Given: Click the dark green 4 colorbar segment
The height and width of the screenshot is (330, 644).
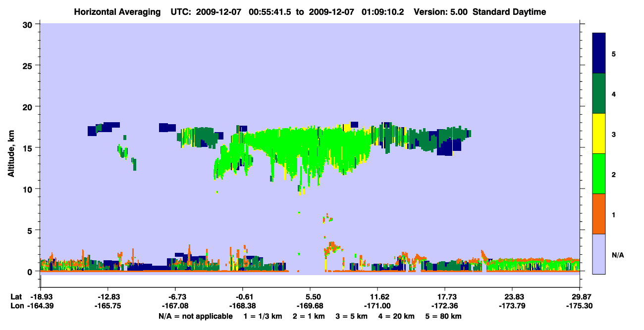Looking at the screenshot, I should 599,94.
